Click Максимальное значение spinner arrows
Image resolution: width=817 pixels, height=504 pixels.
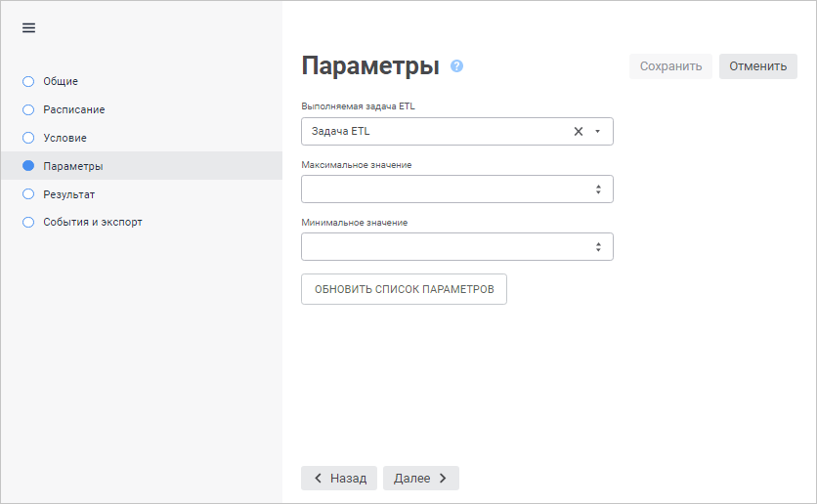597,189
